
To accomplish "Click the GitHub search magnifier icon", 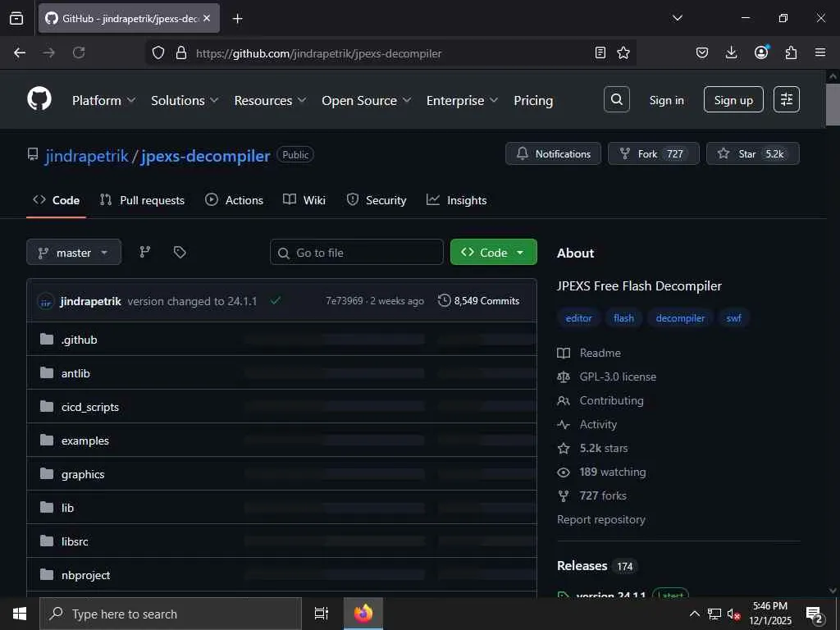I will 617,99.
